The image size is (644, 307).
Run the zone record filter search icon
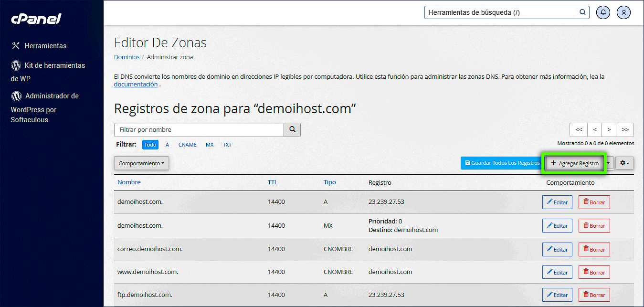[292, 129]
